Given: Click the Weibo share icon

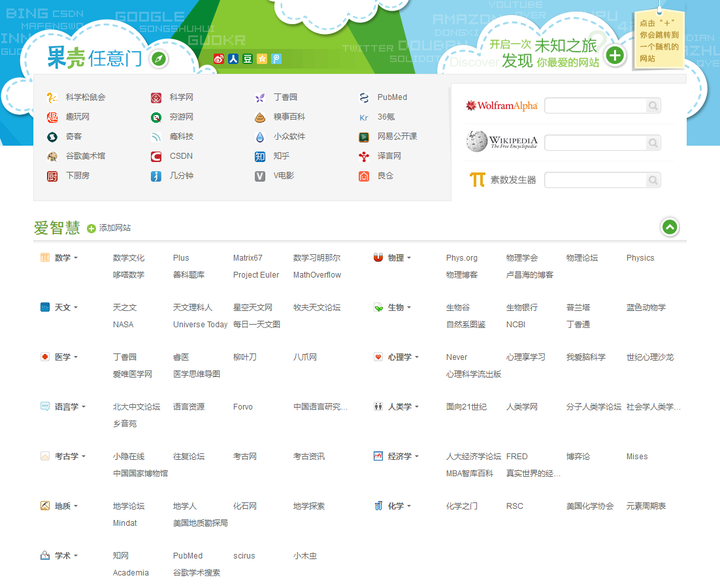Looking at the screenshot, I should point(219,59).
